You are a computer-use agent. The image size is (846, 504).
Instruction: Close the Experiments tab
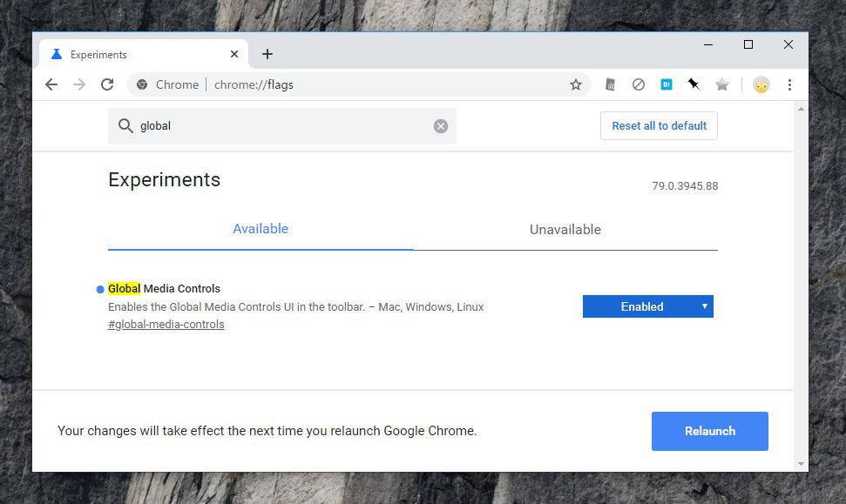[234, 54]
